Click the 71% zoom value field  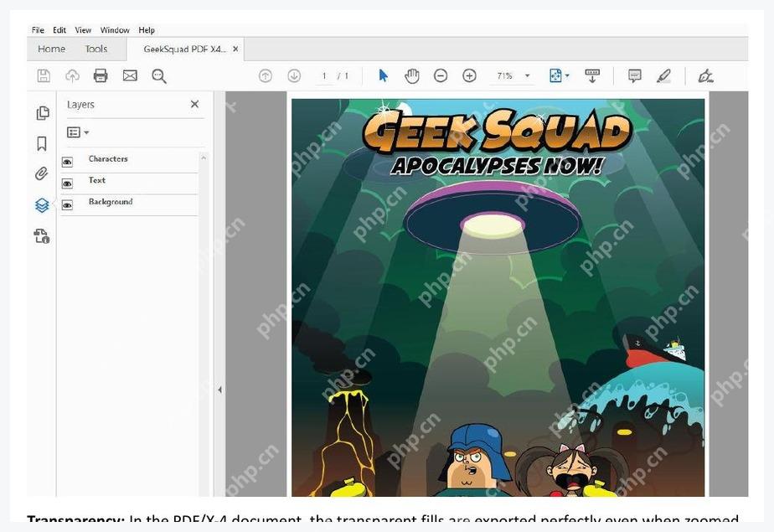tap(504, 76)
